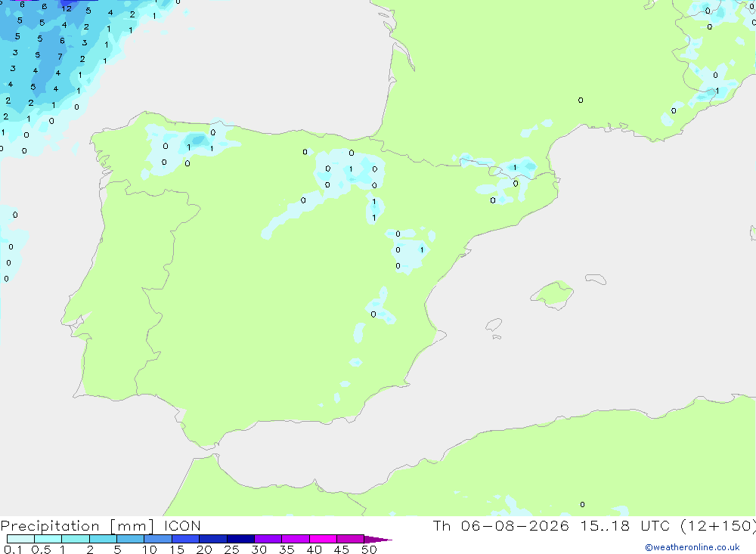Click the '7' precipitation value over the Atlantic
This screenshot has height=554, width=756.
coord(60,57)
